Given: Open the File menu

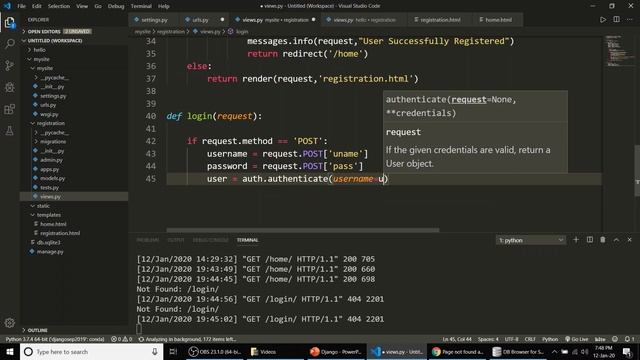Looking at the screenshot, I should [x=22, y=6].
